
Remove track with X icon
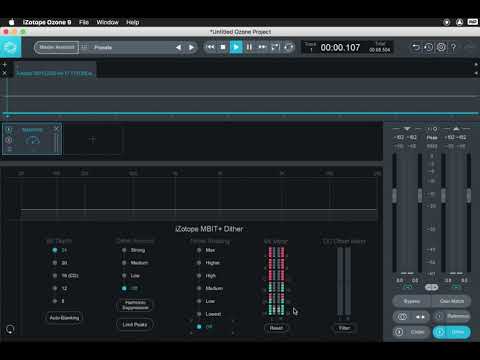(5, 73)
